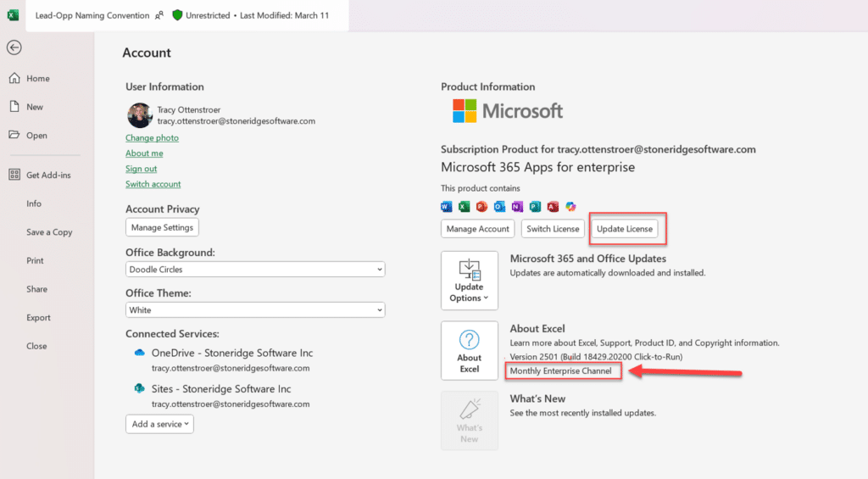868x479 pixels.
Task: Click the Sign out link
Action: pos(141,169)
